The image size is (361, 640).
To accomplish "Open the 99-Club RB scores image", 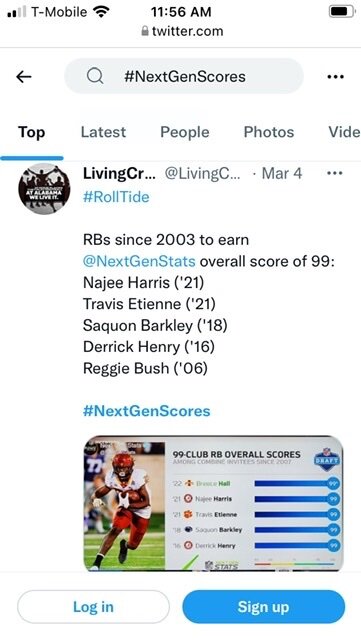I will tap(213, 503).
